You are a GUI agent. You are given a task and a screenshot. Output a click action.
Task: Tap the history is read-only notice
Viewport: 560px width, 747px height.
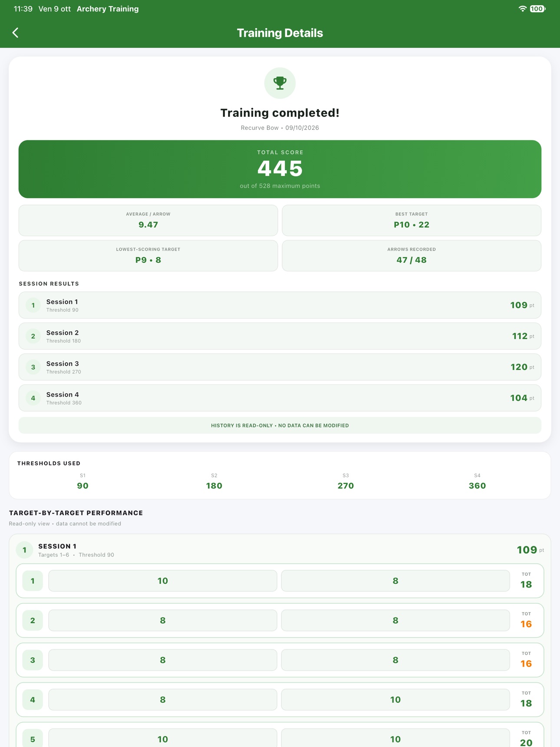click(x=280, y=426)
